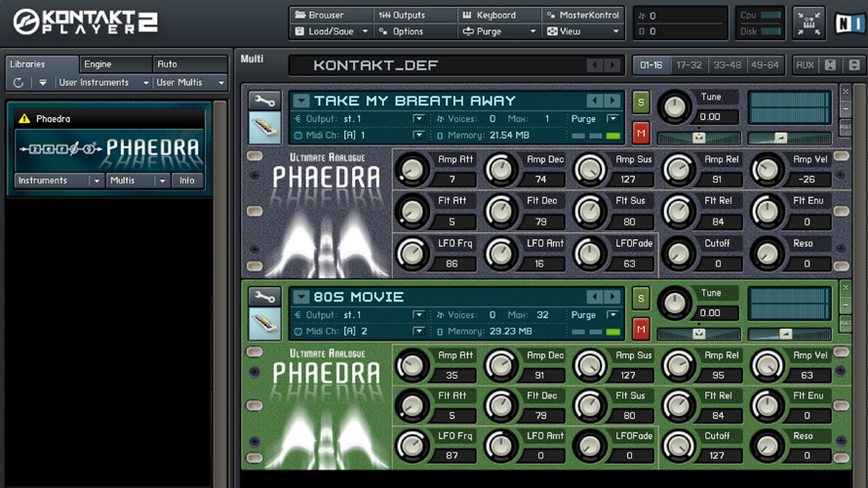The height and width of the screenshot is (488, 868).
Task: Expand User Multis dropdown
Action: coord(190,83)
